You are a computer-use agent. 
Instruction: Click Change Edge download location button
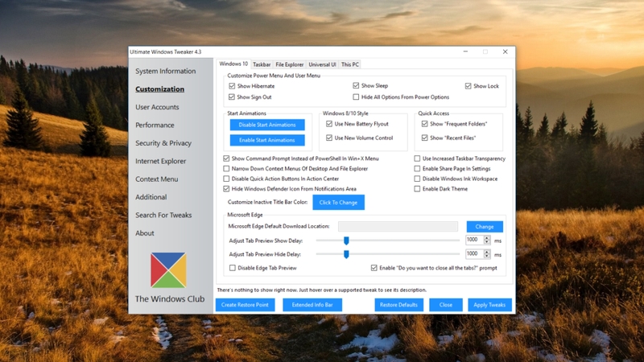tap(485, 227)
